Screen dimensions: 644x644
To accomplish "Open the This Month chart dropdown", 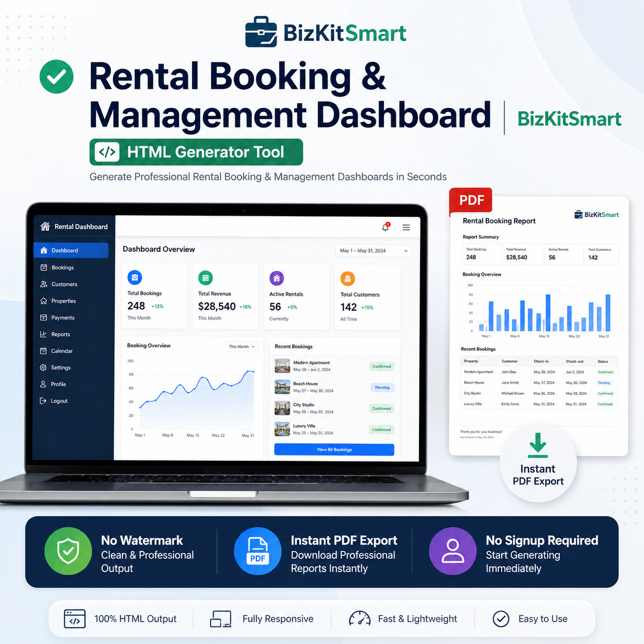I will coord(241,347).
